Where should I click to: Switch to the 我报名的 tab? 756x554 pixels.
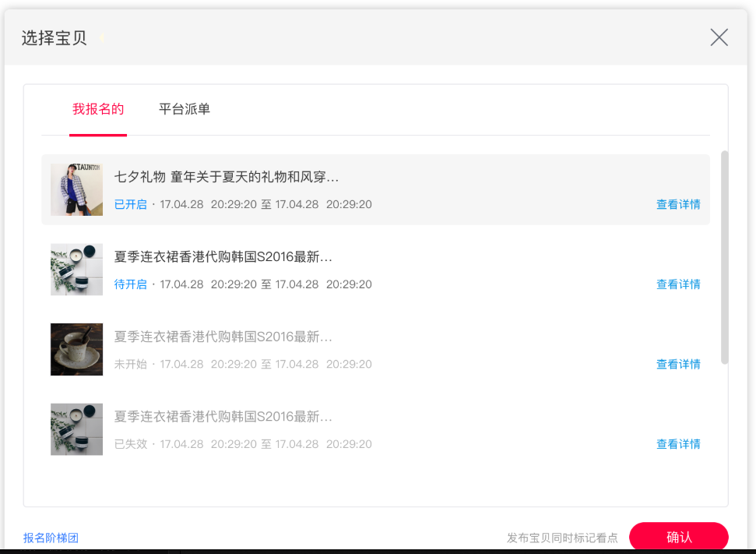click(x=98, y=109)
